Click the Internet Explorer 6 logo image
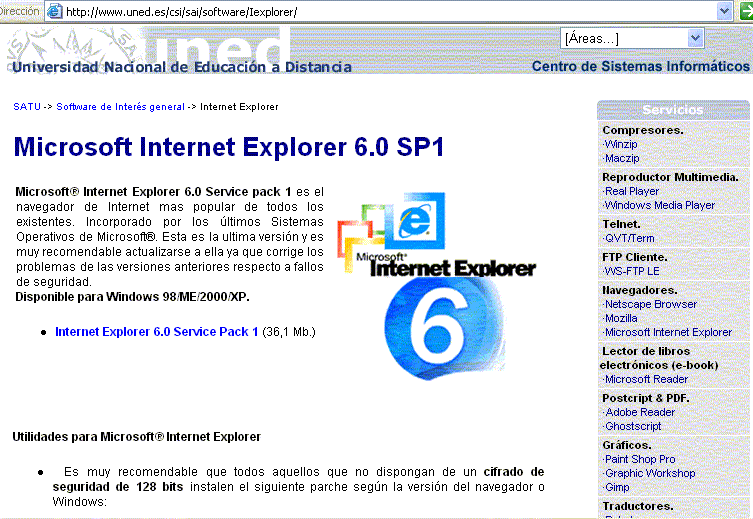Screen dimensions: 753x519 tap(437, 287)
